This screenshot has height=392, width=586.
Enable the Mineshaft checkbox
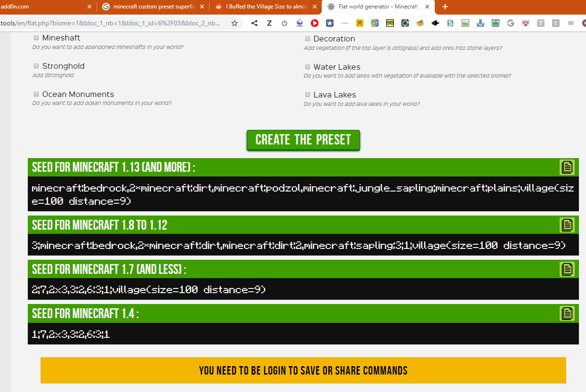tap(36, 38)
